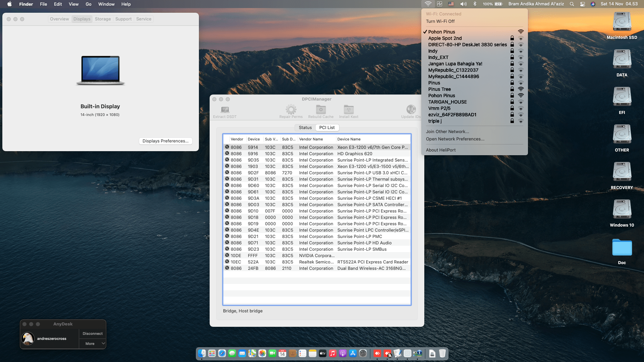644x362 pixels.
Task: Click the Bluetooth icon in menu bar
Action: coord(475,4)
